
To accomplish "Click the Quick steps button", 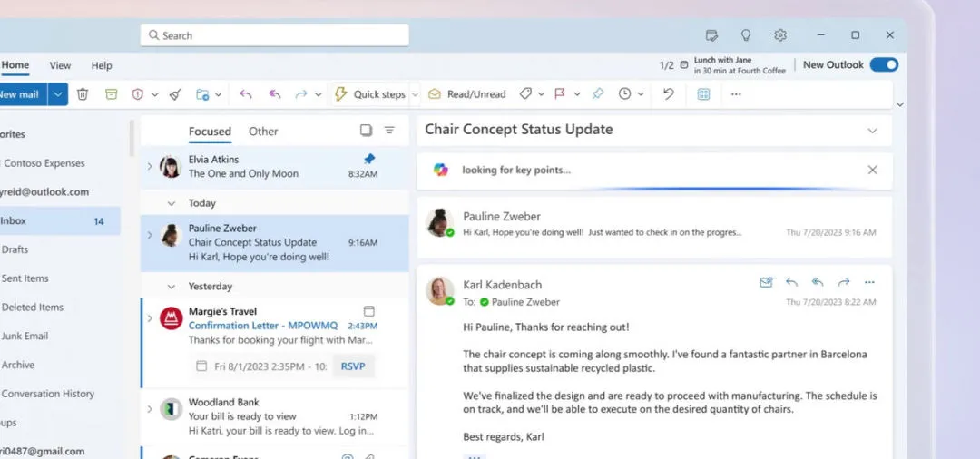I will pyautogui.click(x=370, y=94).
